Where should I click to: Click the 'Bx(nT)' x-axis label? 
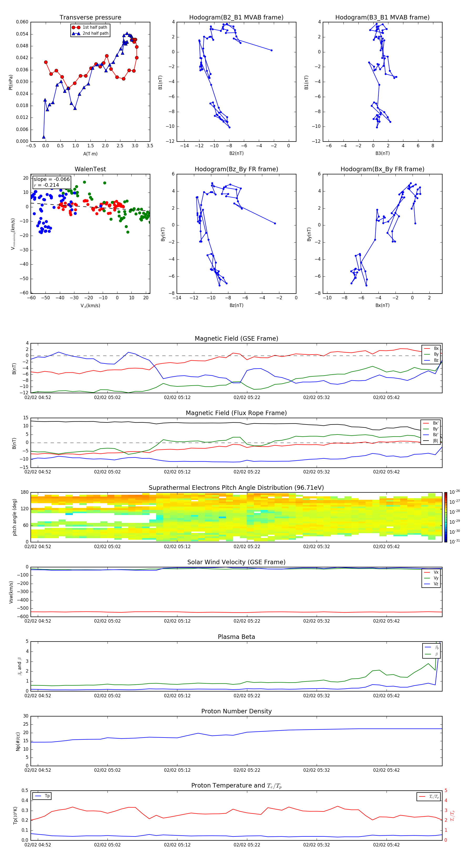click(382, 306)
